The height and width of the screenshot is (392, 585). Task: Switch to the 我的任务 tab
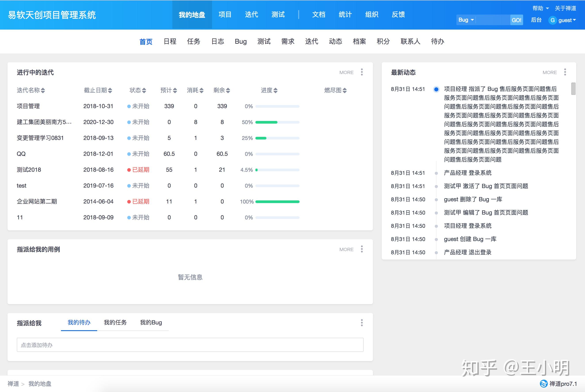click(115, 322)
